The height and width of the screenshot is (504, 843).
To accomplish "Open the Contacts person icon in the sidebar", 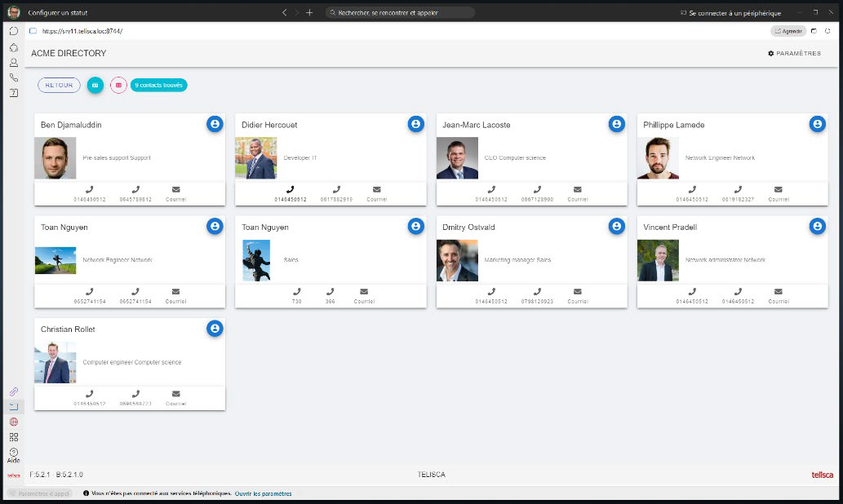I will pyautogui.click(x=14, y=62).
